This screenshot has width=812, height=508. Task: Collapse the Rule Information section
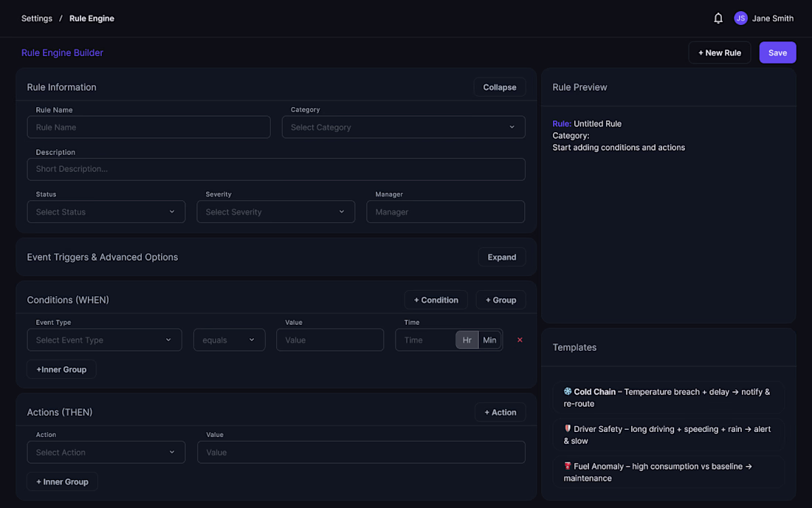coord(499,87)
